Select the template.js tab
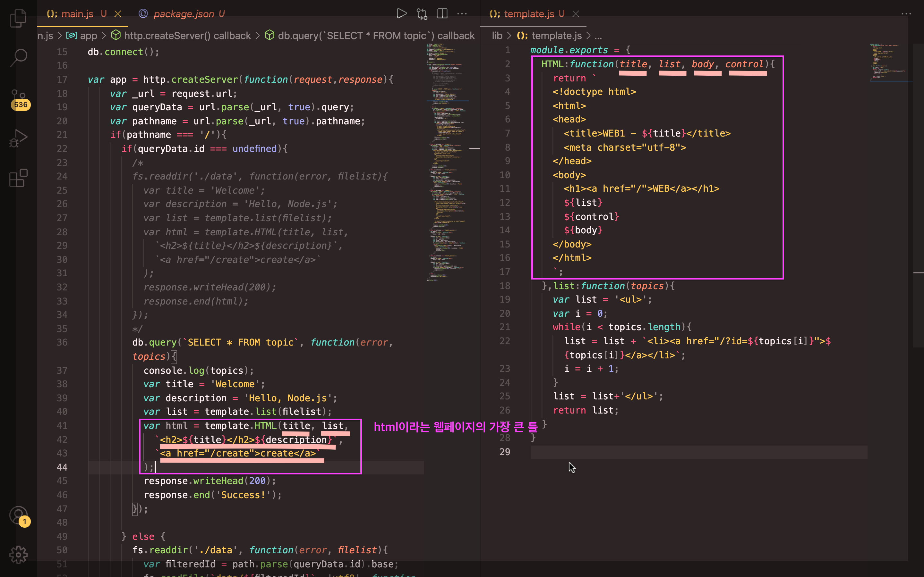The height and width of the screenshot is (577, 924). [x=528, y=14]
